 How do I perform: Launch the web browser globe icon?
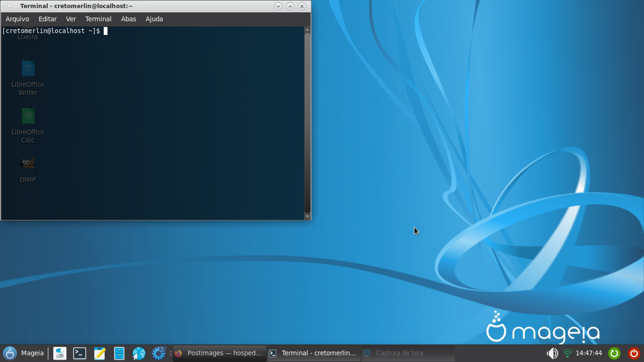point(139,353)
